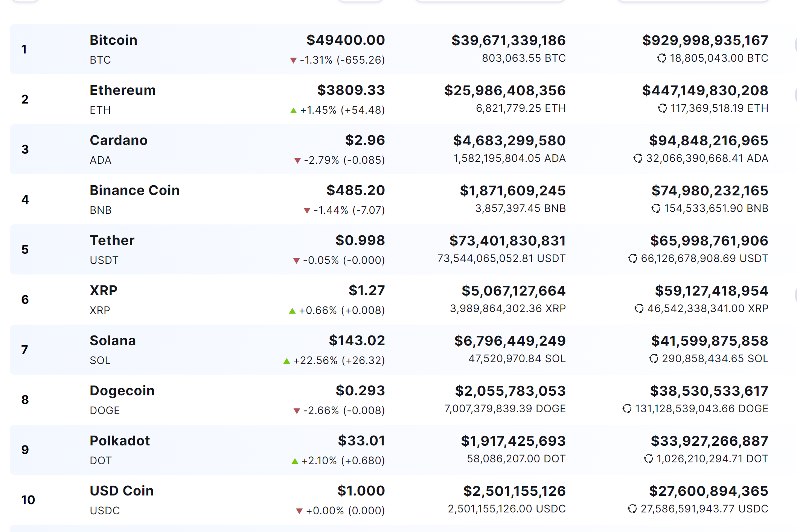
Task: Open the Dogecoin listing
Action: coord(122,391)
